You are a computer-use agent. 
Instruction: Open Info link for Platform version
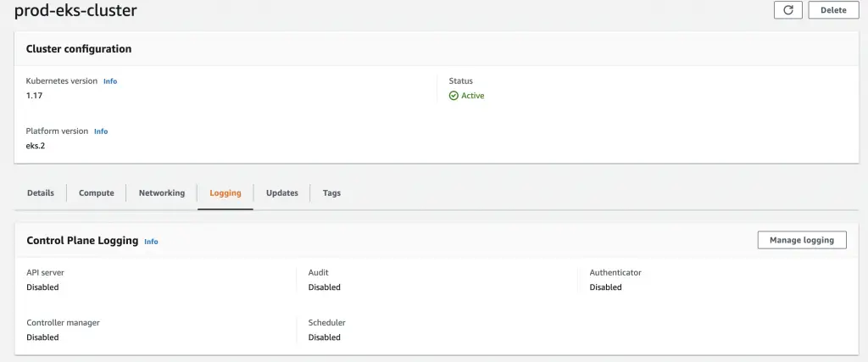(x=101, y=131)
